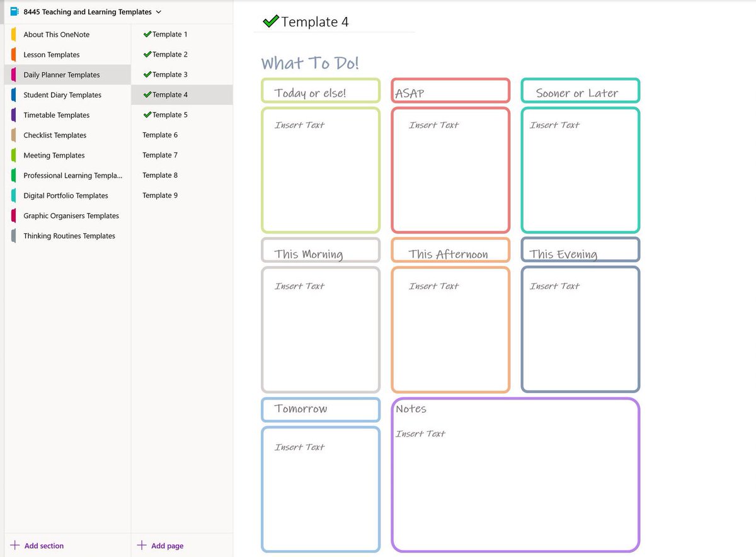This screenshot has height=557, width=756.
Task: Click the lime section marker for Meeting Templates
Action: pyautogui.click(x=13, y=156)
